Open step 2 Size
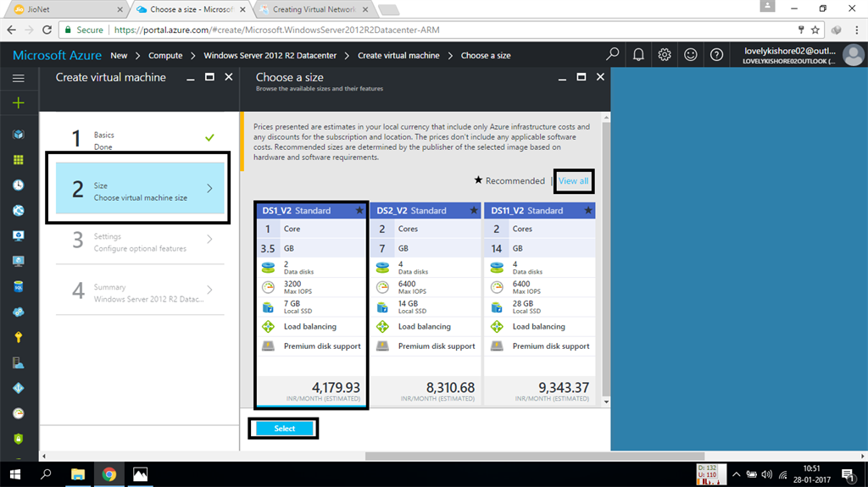Image resolution: width=868 pixels, height=487 pixels. pyautogui.click(x=140, y=188)
